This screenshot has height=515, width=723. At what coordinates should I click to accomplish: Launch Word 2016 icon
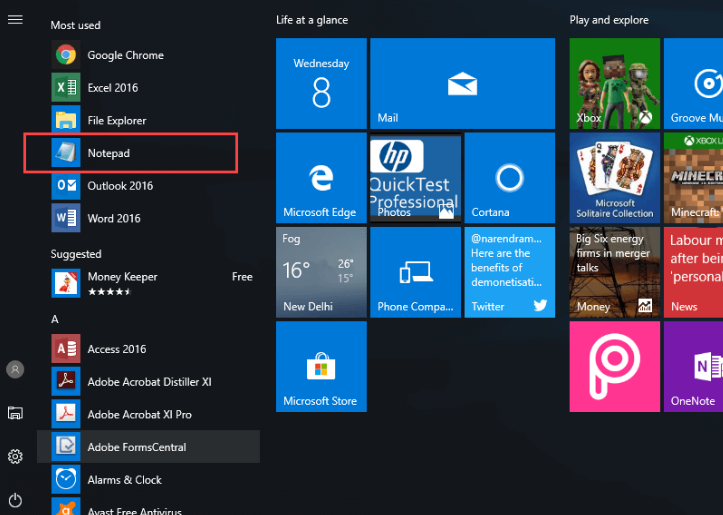click(x=66, y=218)
